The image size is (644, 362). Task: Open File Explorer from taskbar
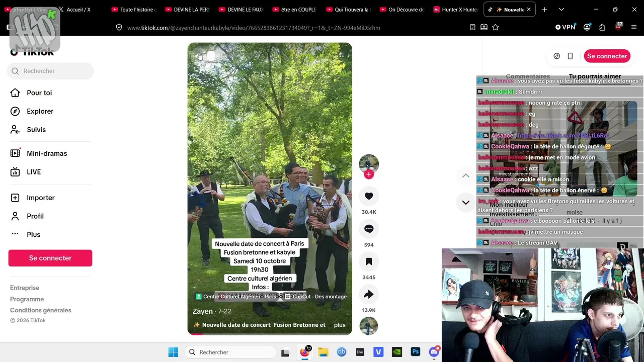(323, 352)
